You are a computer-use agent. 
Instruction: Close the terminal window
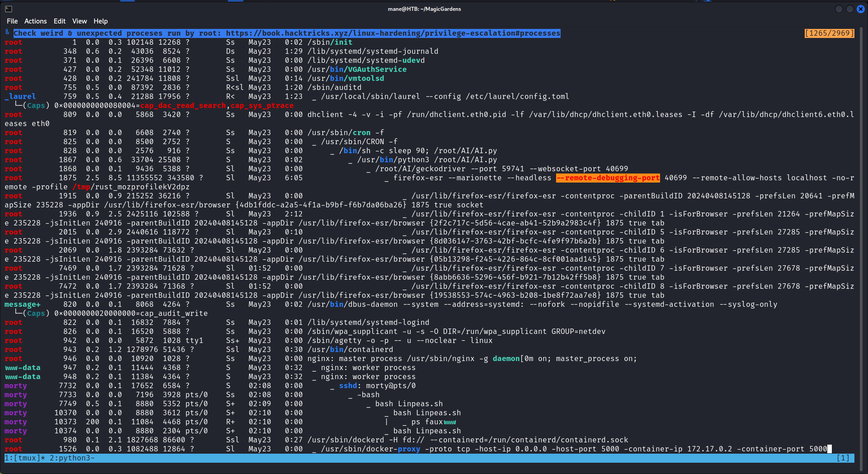[x=860, y=9]
